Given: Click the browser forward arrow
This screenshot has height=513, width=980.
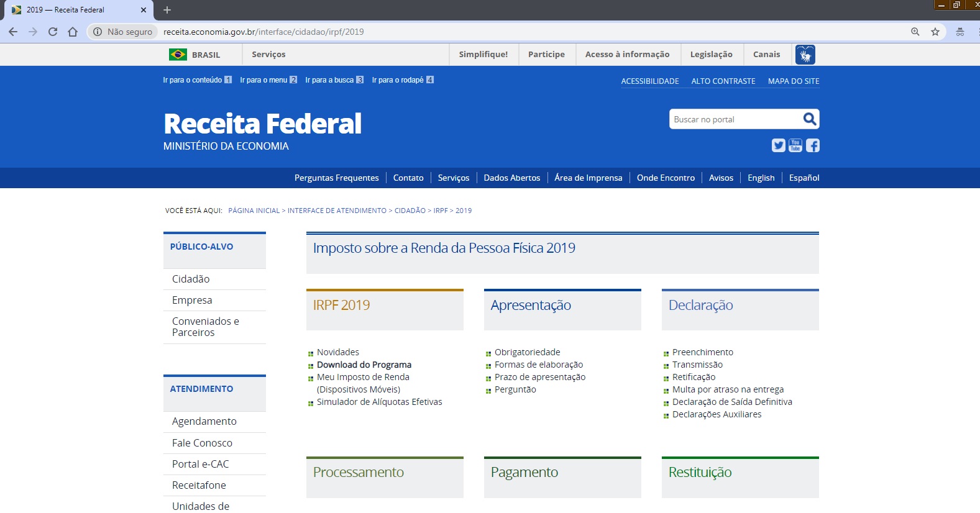Looking at the screenshot, I should (x=33, y=32).
